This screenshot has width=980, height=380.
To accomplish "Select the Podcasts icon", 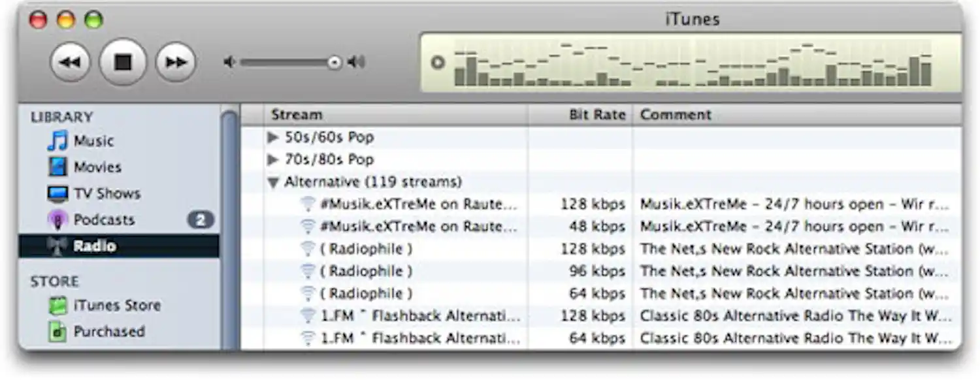I will 57,220.
